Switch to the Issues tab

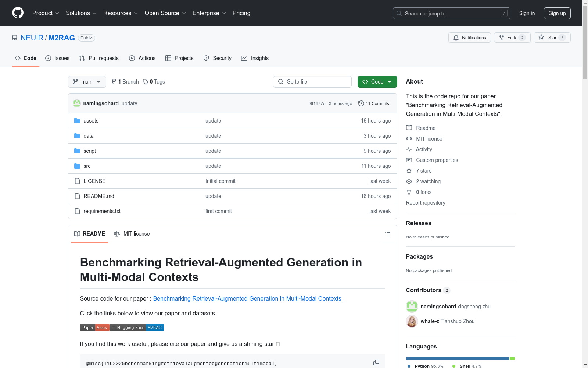click(57, 58)
